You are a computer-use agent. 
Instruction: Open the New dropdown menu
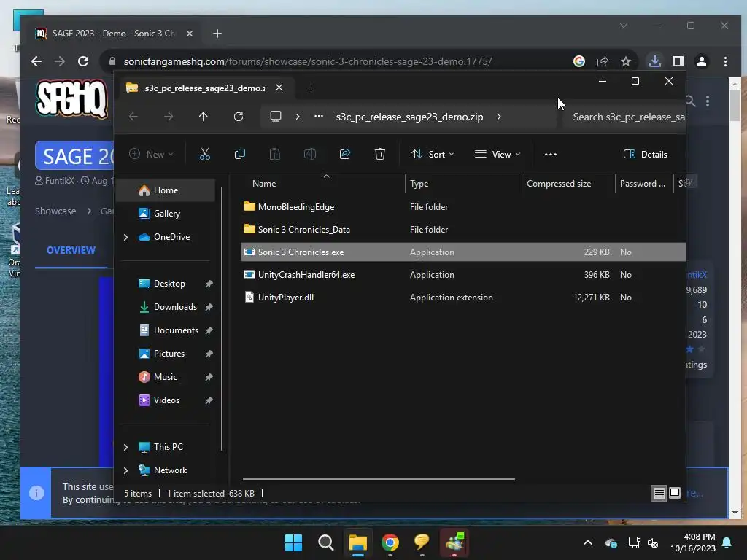(152, 155)
